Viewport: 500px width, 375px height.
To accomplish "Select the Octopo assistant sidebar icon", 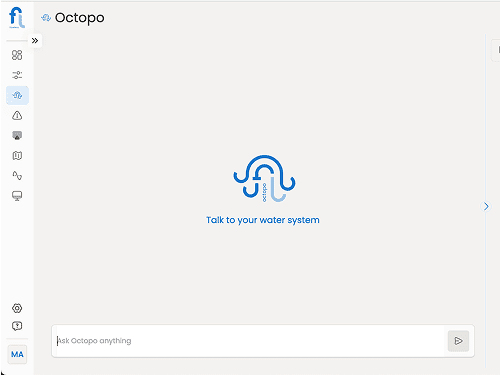I will tap(17, 96).
